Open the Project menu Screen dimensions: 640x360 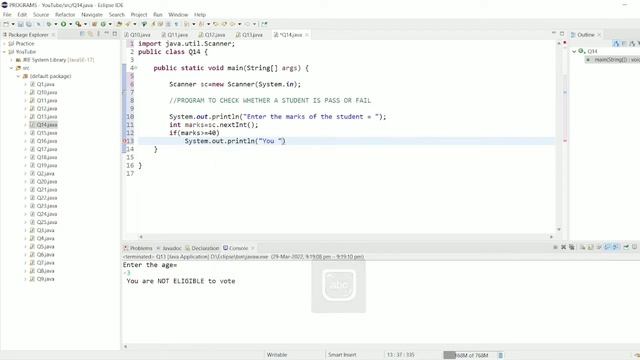(139, 14)
